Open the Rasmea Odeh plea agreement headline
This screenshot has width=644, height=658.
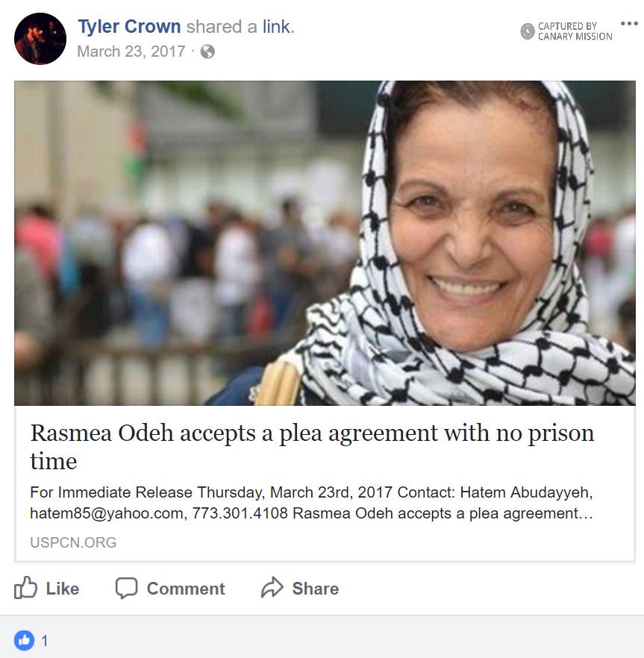click(312, 447)
